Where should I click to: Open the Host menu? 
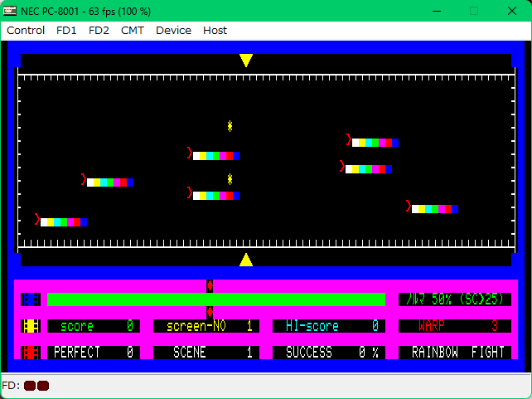(x=215, y=31)
